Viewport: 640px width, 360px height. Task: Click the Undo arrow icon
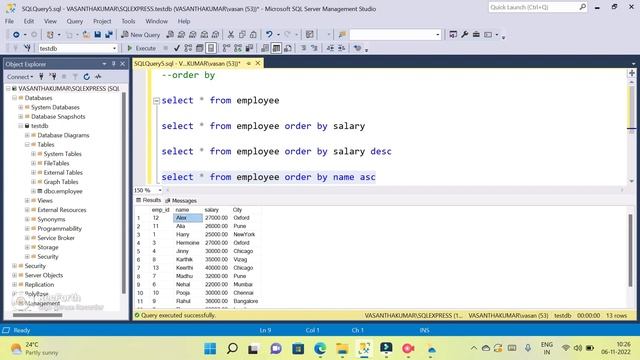pyautogui.click(x=269, y=35)
